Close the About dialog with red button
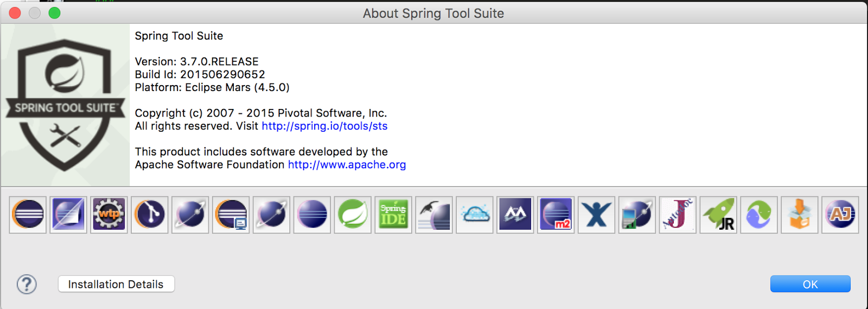868x309 pixels. tap(15, 13)
